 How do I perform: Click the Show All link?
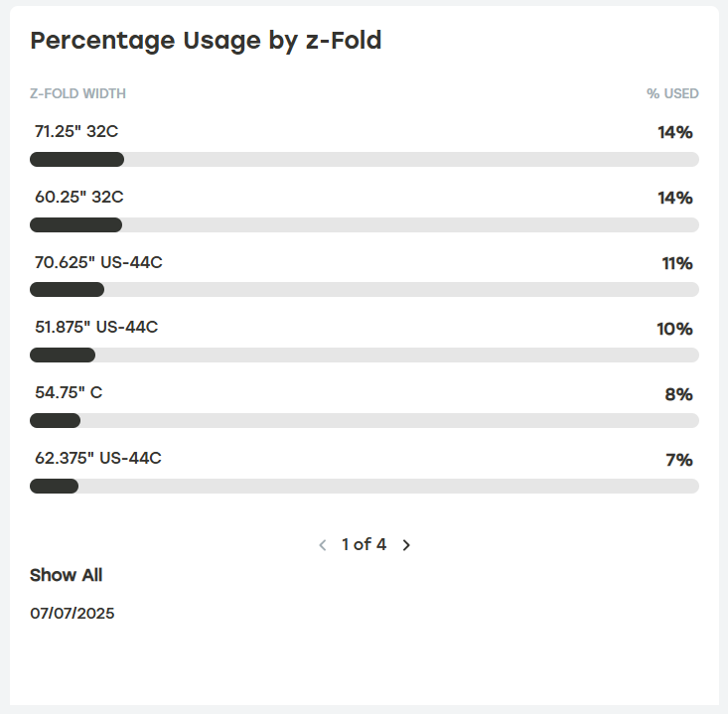coord(66,575)
